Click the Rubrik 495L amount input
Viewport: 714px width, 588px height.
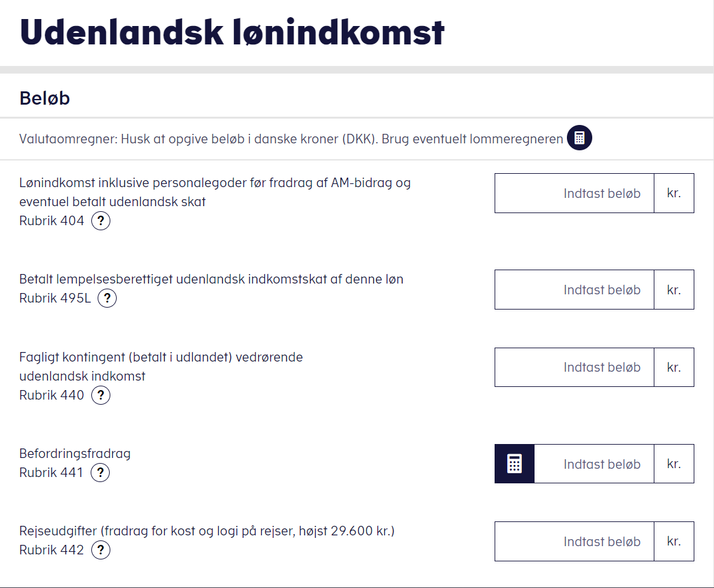coord(574,290)
